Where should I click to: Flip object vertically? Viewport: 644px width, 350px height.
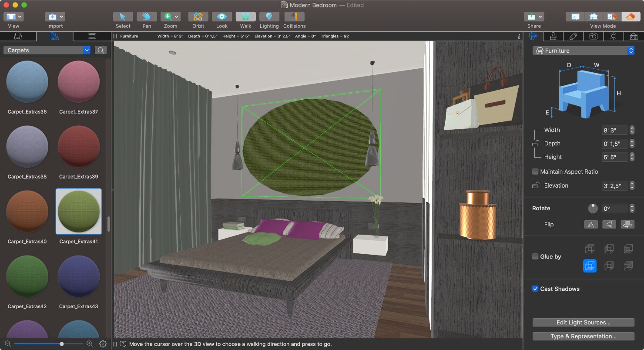pos(609,225)
